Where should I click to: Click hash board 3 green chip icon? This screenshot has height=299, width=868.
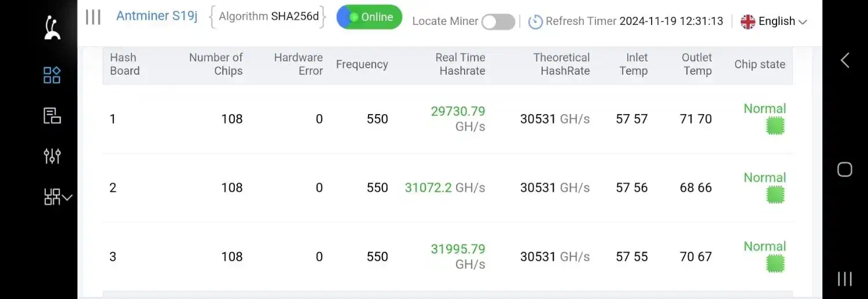[775, 264]
